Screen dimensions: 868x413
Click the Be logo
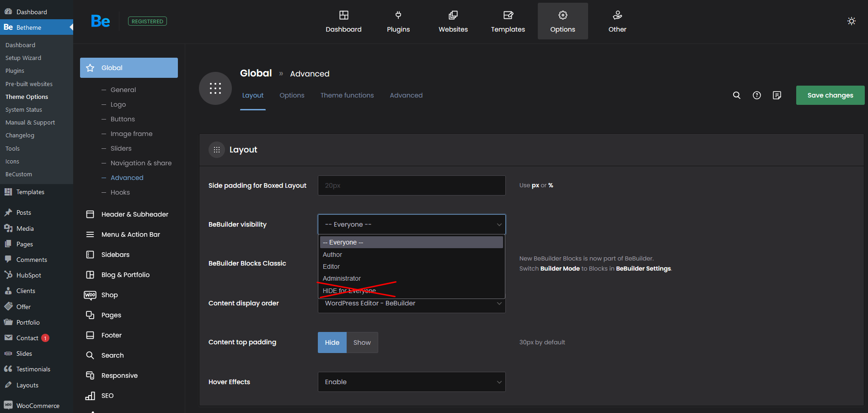[100, 21]
